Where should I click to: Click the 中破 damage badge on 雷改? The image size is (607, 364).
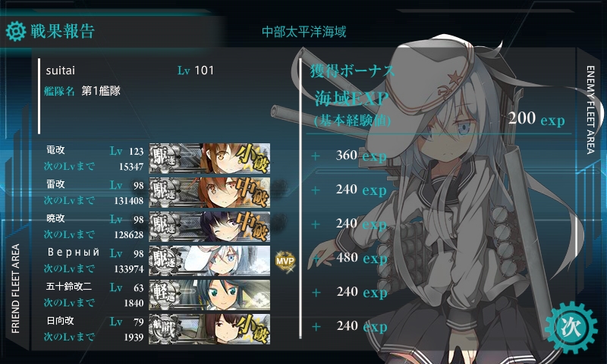point(253,193)
